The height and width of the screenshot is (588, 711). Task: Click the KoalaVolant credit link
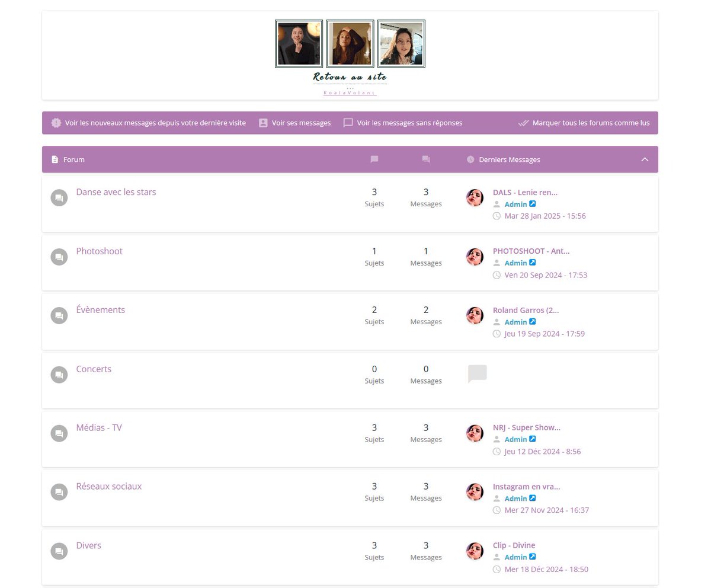pos(350,93)
